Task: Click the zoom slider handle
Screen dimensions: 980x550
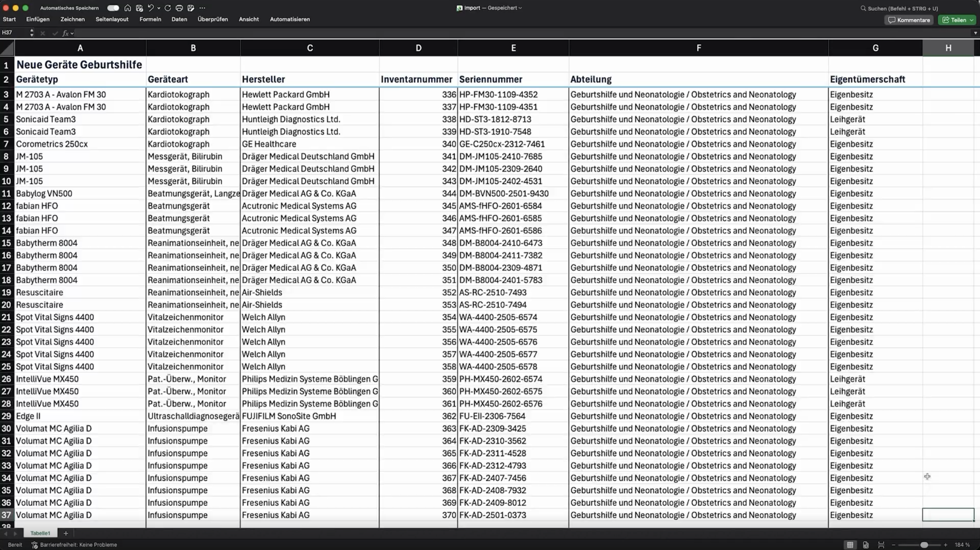Action: click(924, 545)
